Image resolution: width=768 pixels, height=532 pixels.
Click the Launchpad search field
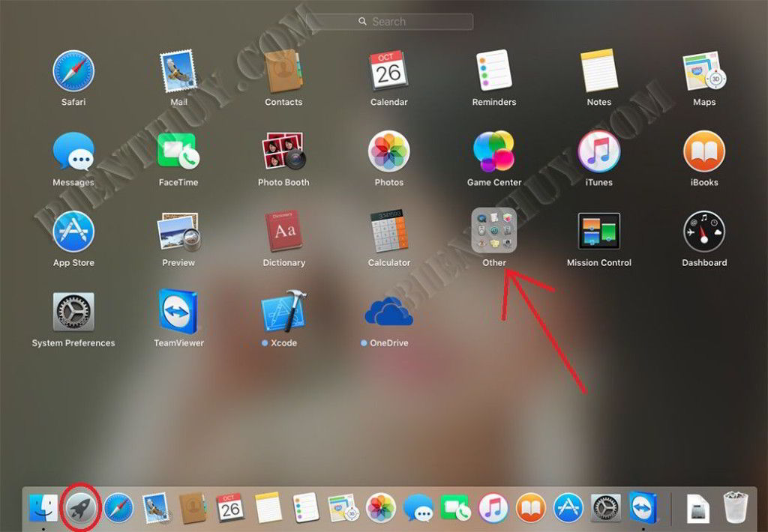[x=389, y=22]
